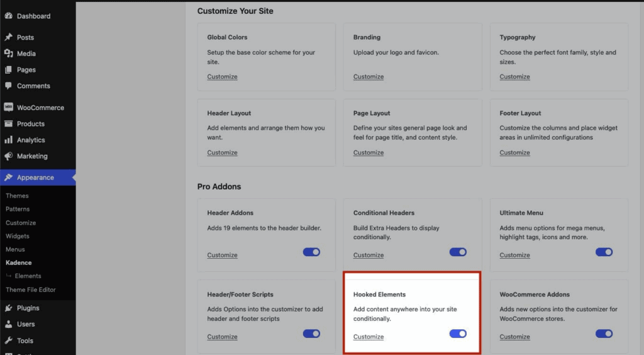Open Analytics via the bar chart icon
The image size is (644, 355).
pos(8,140)
